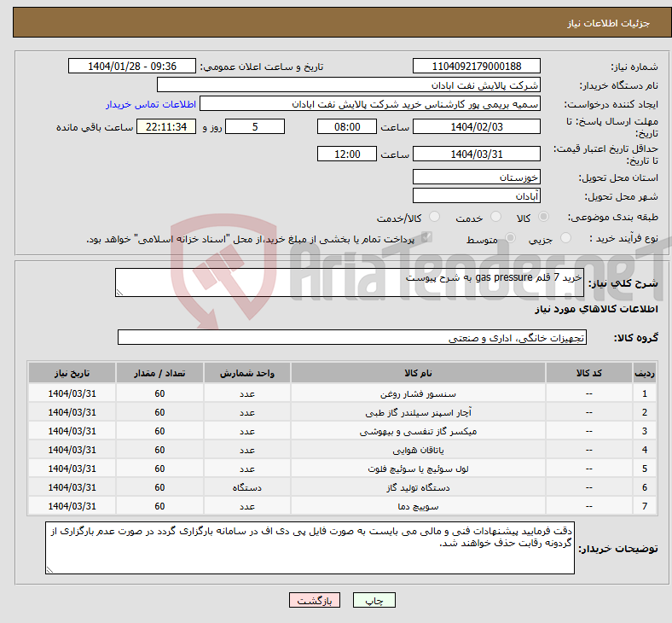Click response deadline date 1404/02/03

[476, 126]
